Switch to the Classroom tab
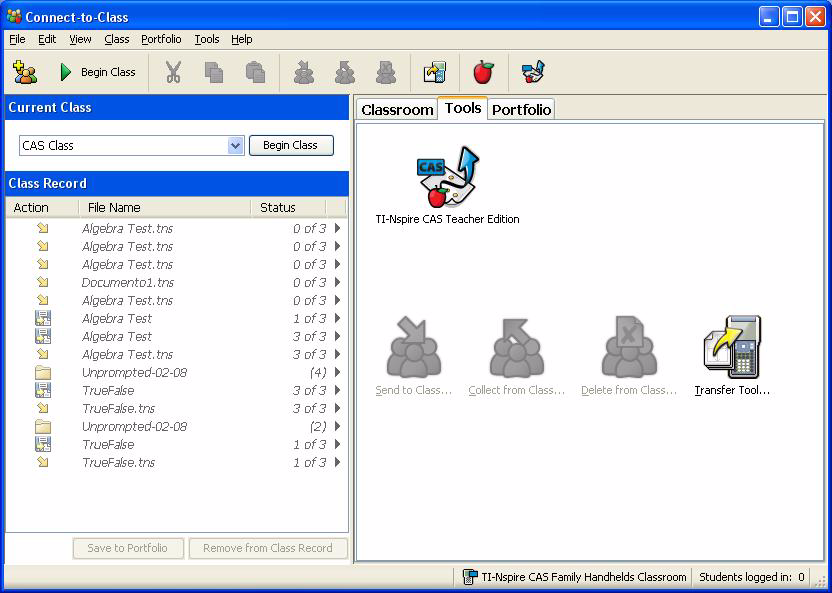Viewport: 832px width, 593px height. pyautogui.click(x=397, y=110)
